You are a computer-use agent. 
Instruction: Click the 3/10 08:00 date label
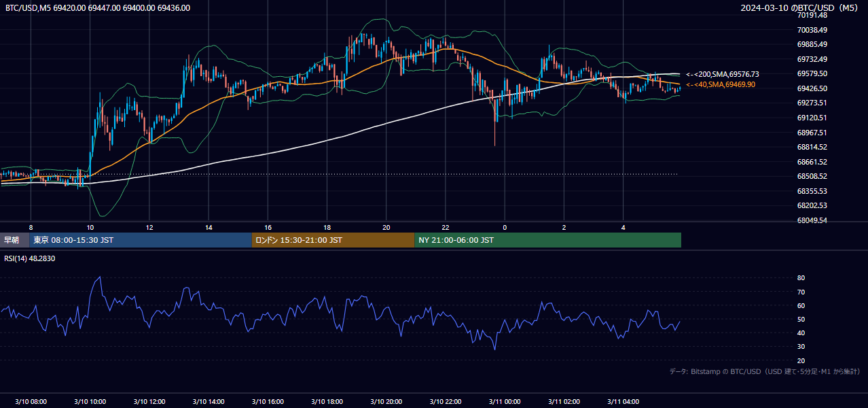click(31, 402)
